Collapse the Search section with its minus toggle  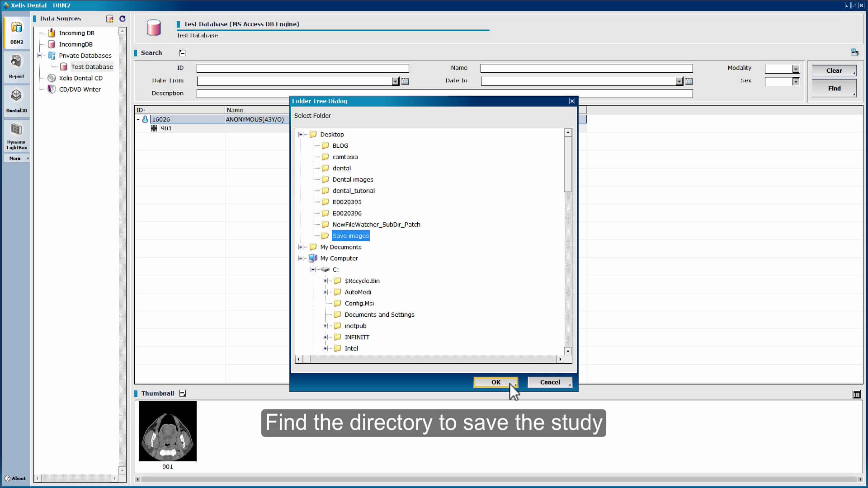pyautogui.click(x=182, y=52)
